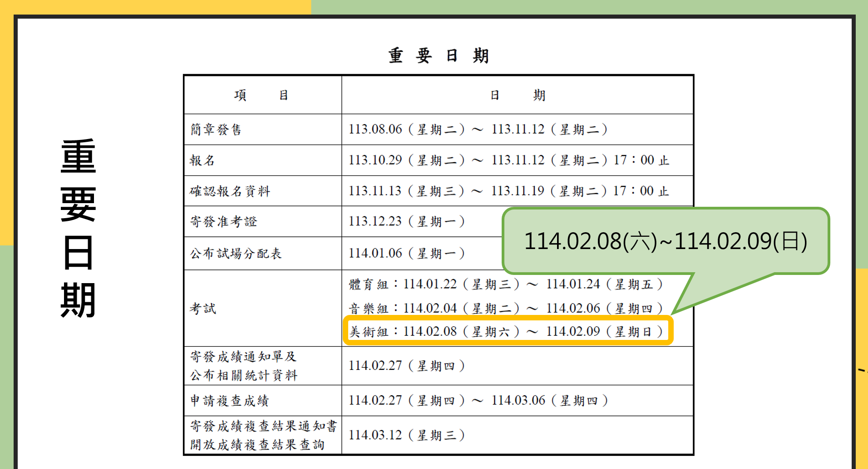Viewport: 868px width, 469px height.
Task: Click the 公布試場分配表 cell
Action: (x=236, y=254)
